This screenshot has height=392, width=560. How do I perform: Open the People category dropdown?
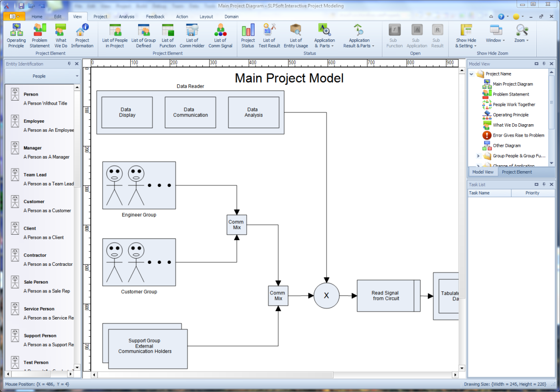point(42,76)
